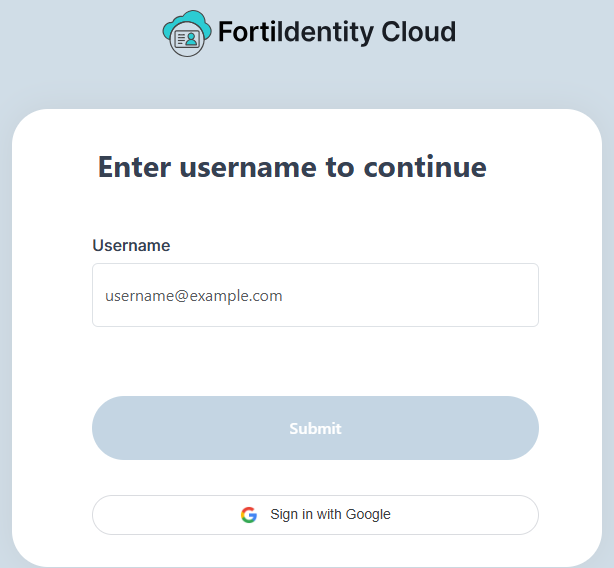The width and height of the screenshot is (614, 568).
Task: Click the word "continue" in the heading
Action: (424, 167)
